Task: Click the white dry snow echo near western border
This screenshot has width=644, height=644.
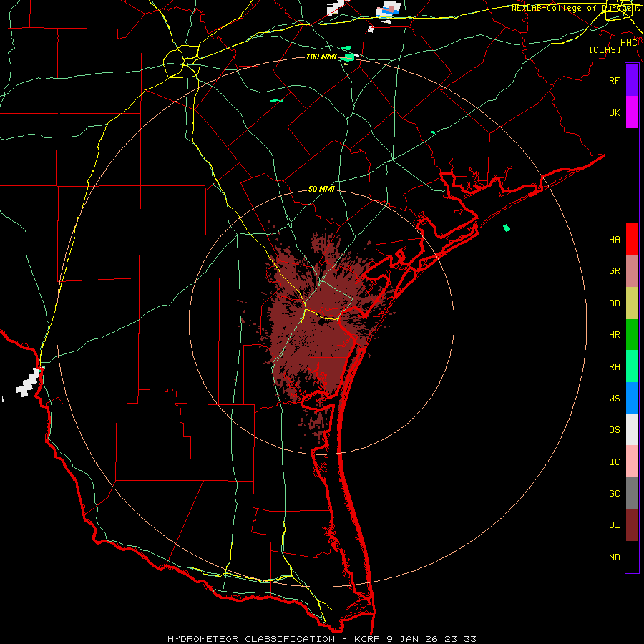Action: click(29, 382)
